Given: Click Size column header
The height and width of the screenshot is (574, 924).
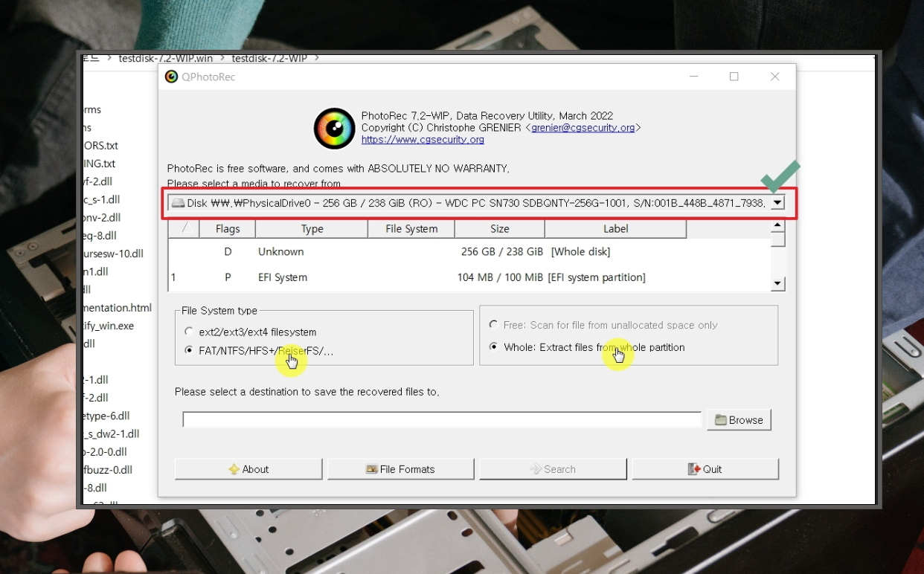Looking at the screenshot, I should [x=500, y=229].
